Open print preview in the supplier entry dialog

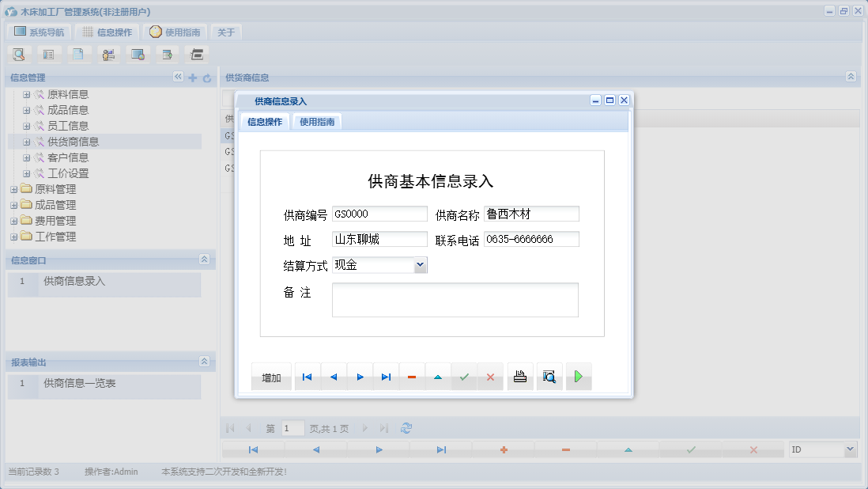[549, 376]
